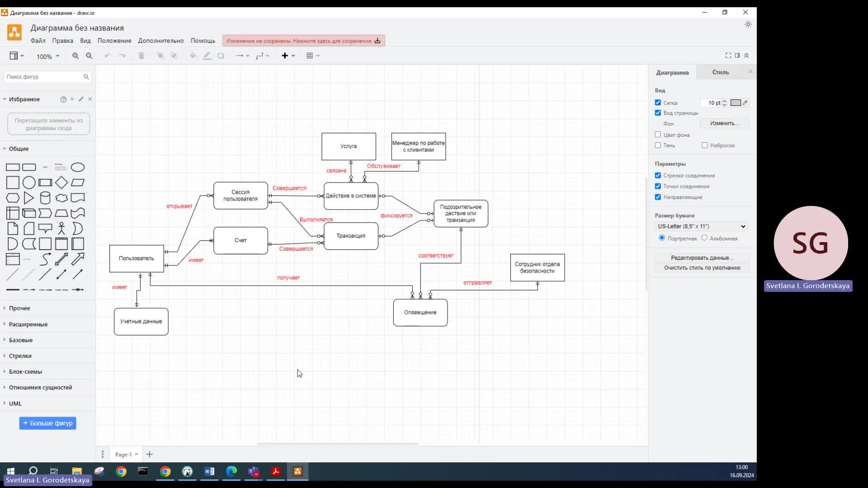Click the collapse toolbar chevron icon
Image resolution: width=868 pixels, height=488 pixels.
click(x=746, y=56)
